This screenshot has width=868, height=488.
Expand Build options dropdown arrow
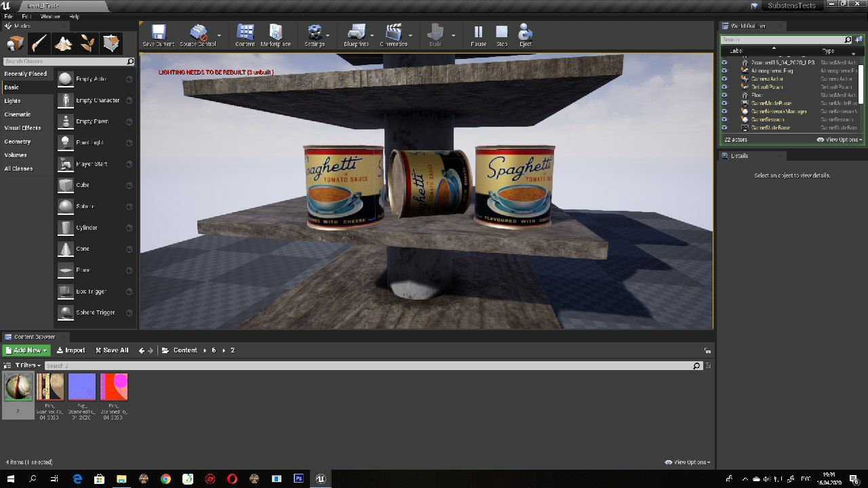pyautogui.click(x=453, y=35)
